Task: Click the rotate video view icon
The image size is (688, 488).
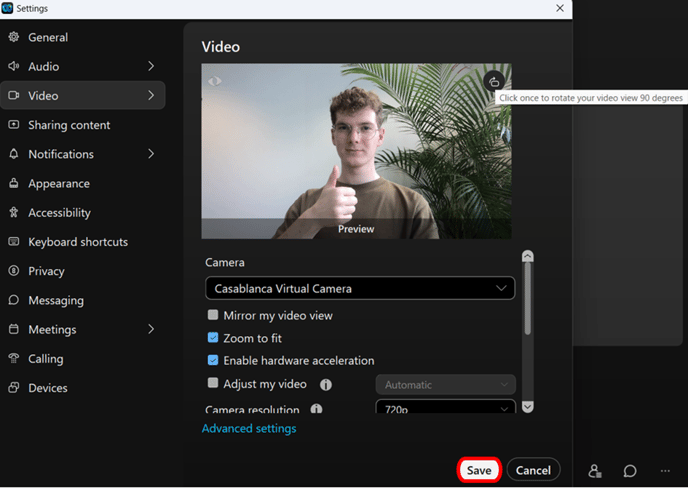Action: point(494,82)
